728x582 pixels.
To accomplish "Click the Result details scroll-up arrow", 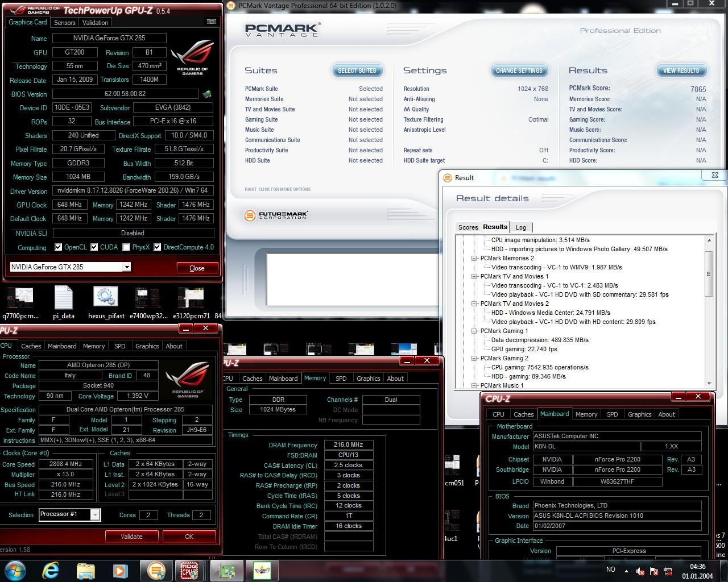I will point(709,240).
